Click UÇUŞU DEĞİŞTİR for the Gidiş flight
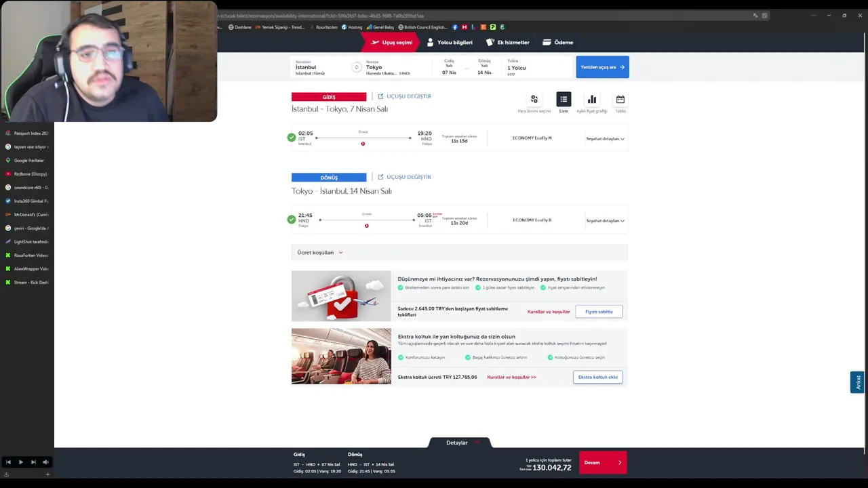 404,96
